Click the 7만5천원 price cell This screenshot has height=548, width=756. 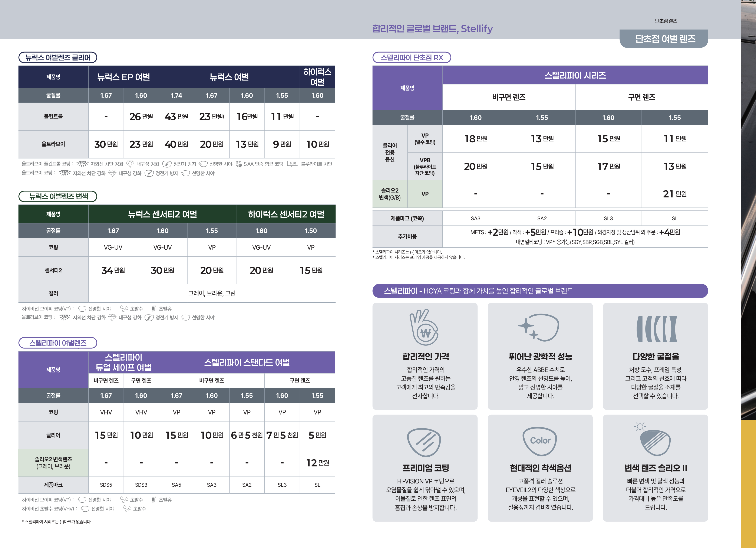click(x=282, y=435)
